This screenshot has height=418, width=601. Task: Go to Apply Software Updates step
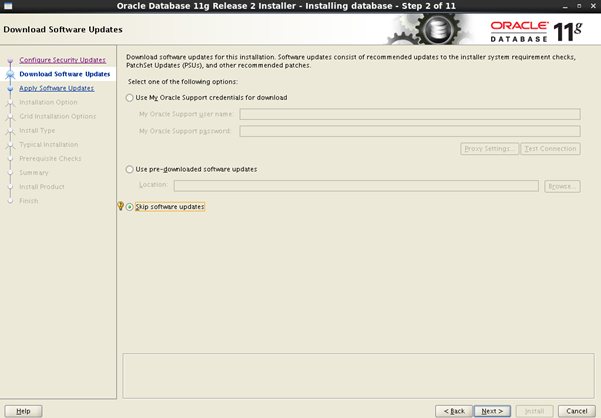[x=57, y=88]
